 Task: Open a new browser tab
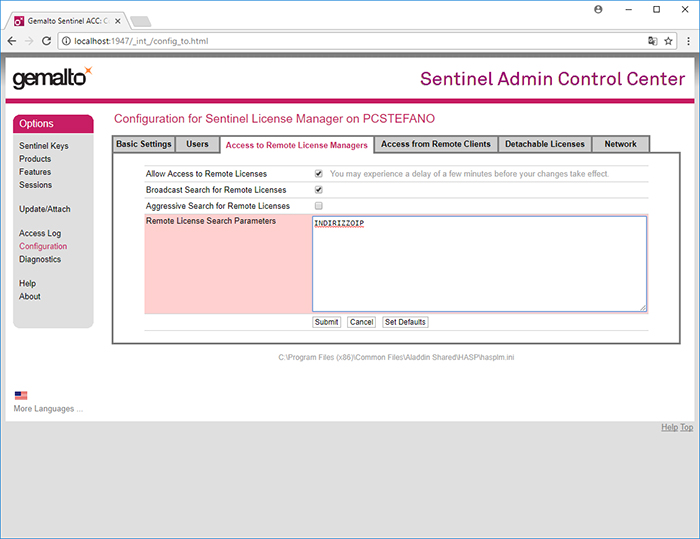click(x=141, y=21)
